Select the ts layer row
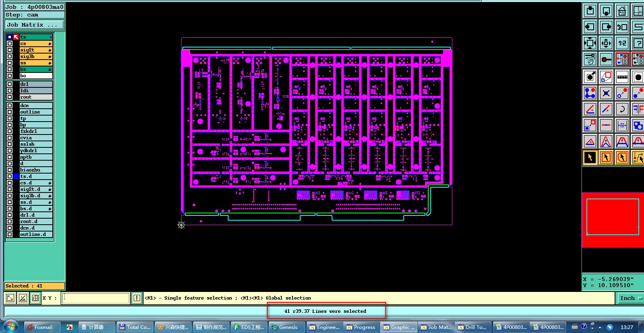The width and height of the screenshot is (644, 333). 36,37
